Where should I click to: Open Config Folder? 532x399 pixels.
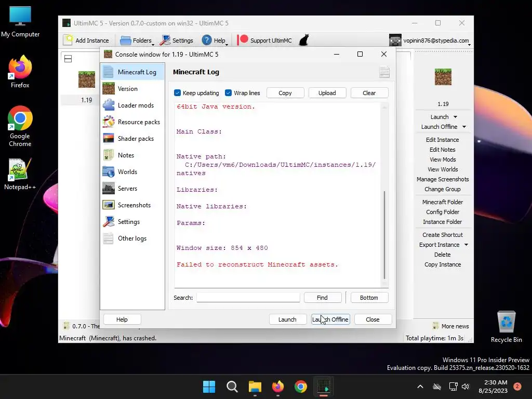pos(443,212)
